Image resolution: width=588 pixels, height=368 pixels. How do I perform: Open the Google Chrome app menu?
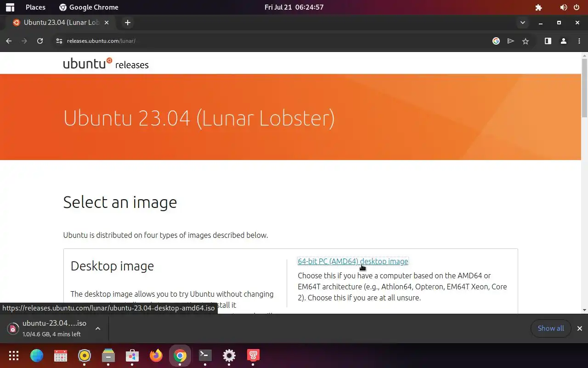point(89,7)
